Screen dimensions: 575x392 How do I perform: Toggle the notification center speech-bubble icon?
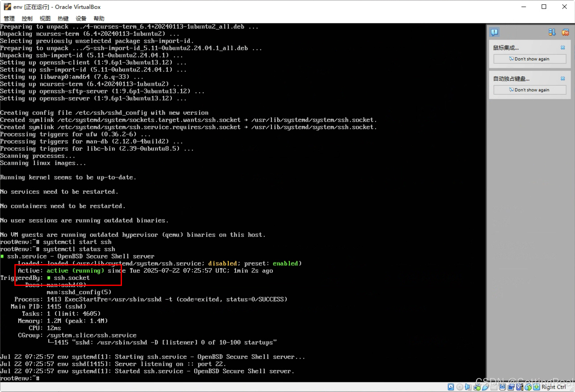(494, 32)
